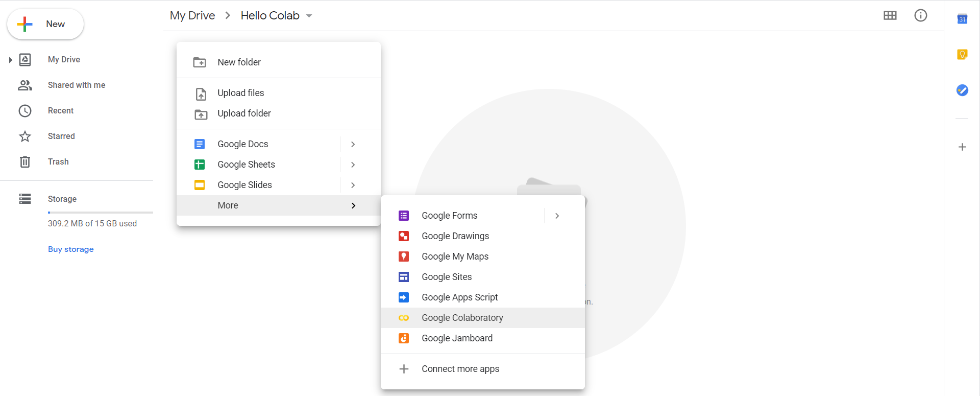This screenshot has width=980, height=396.
Task: Click the My Drive sidebar icon
Action: (25, 60)
